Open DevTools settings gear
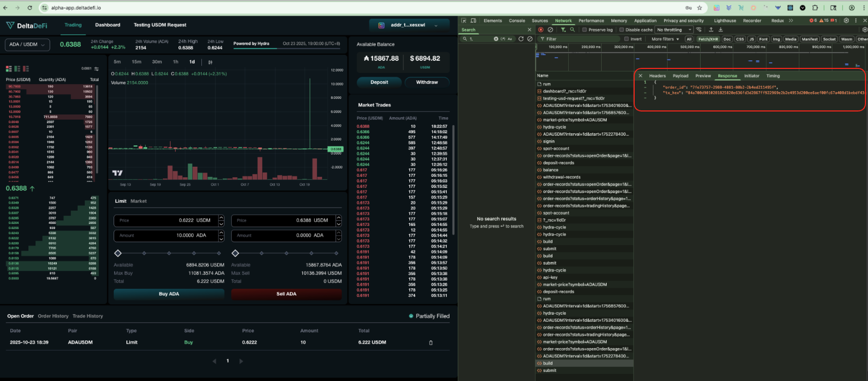868x381 pixels. [846, 21]
